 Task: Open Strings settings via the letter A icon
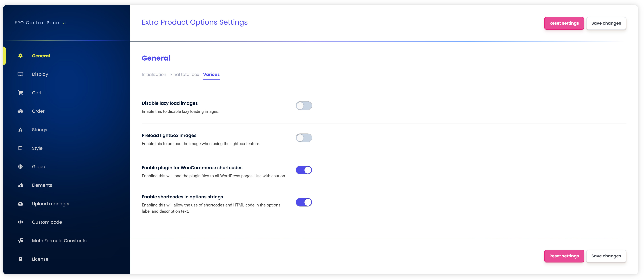20,130
